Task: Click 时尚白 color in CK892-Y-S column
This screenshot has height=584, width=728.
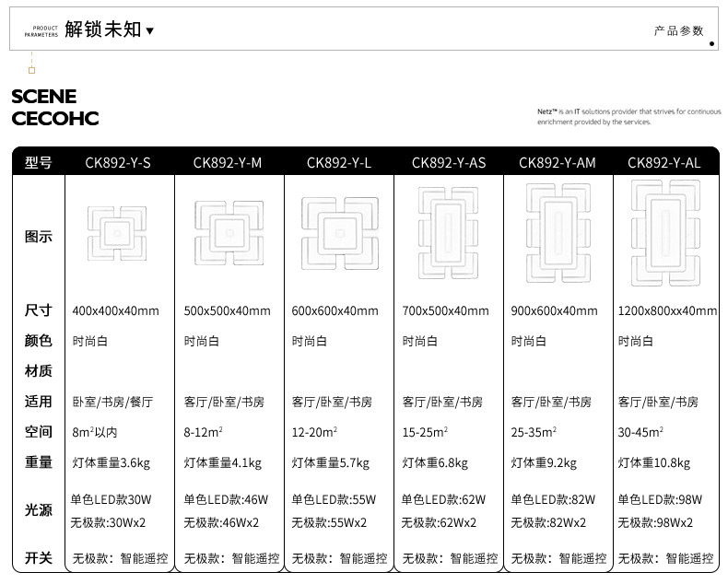Action: (90, 341)
